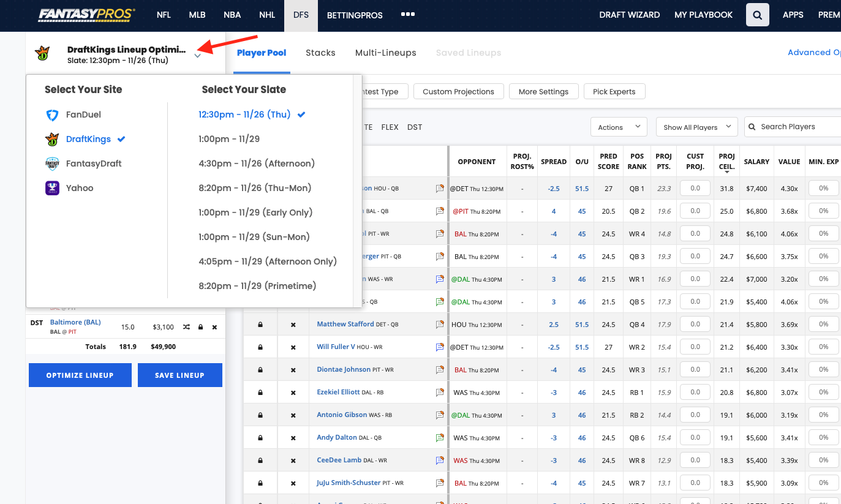Open More Settings
The height and width of the screenshot is (504, 841).
click(543, 91)
